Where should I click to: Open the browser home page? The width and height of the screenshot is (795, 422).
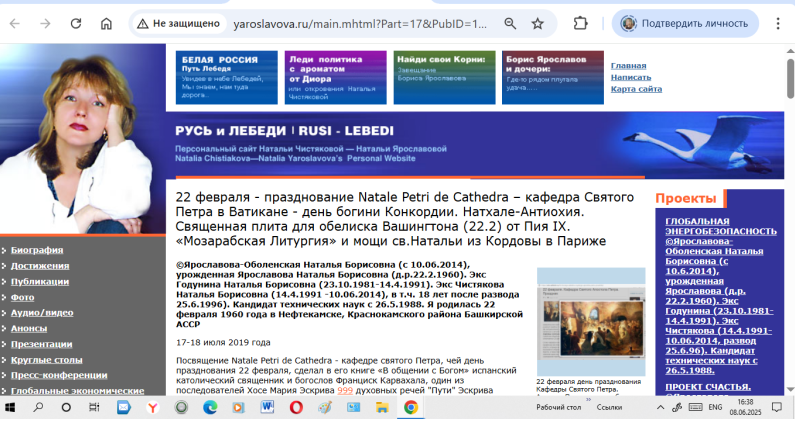click(x=106, y=23)
